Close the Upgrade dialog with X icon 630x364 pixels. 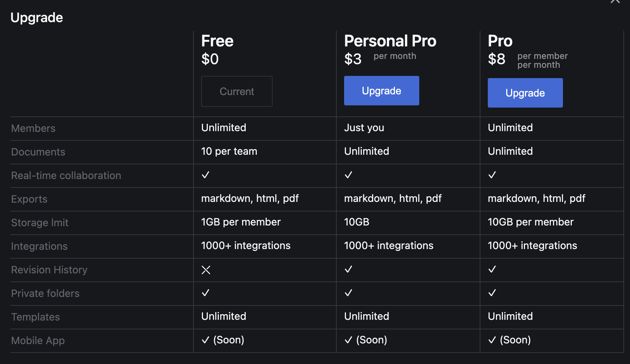click(x=615, y=1)
